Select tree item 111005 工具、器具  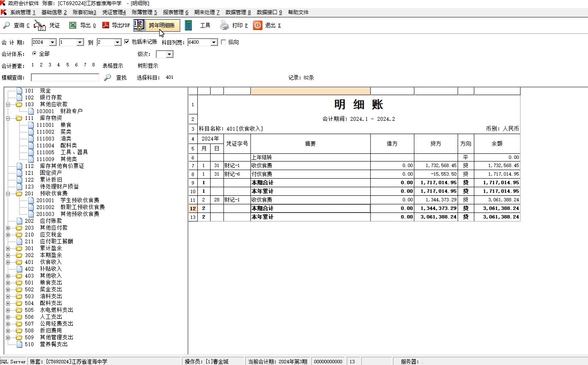point(62,153)
